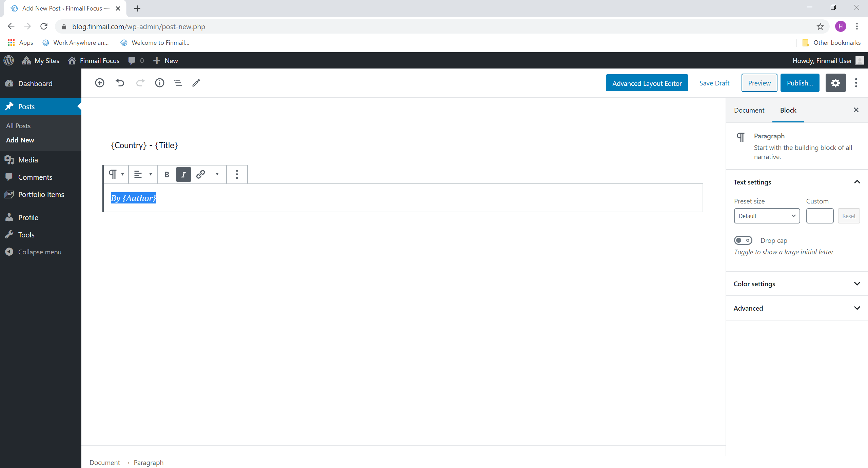This screenshot has height=468, width=868.
Task: Open the Media library
Action: coord(41,160)
